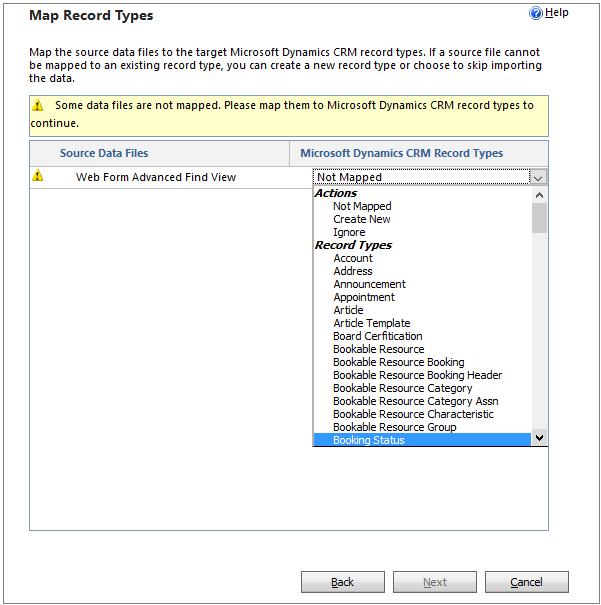Select the Web Form Advanced Find View row
This screenshot has height=605, width=601.
[x=171, y=177]
